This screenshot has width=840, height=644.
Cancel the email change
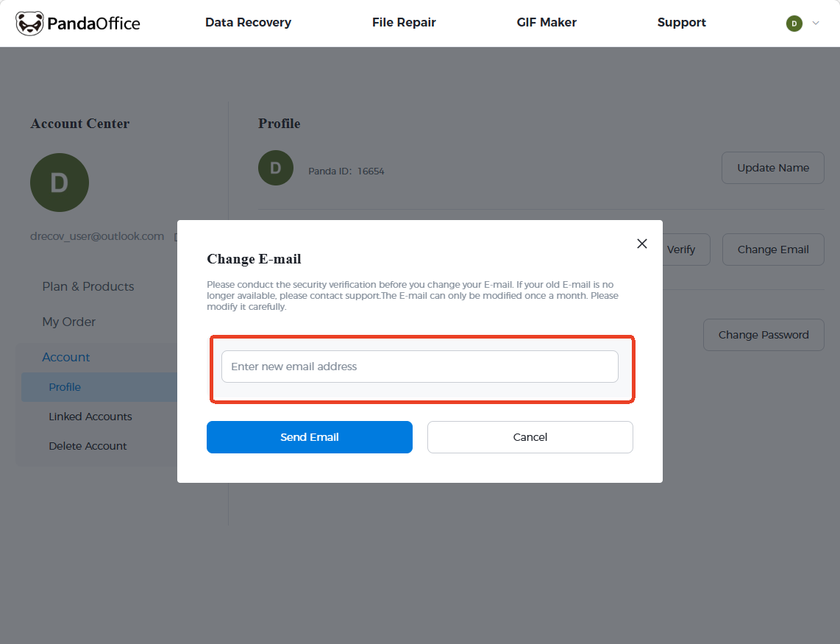530,437
